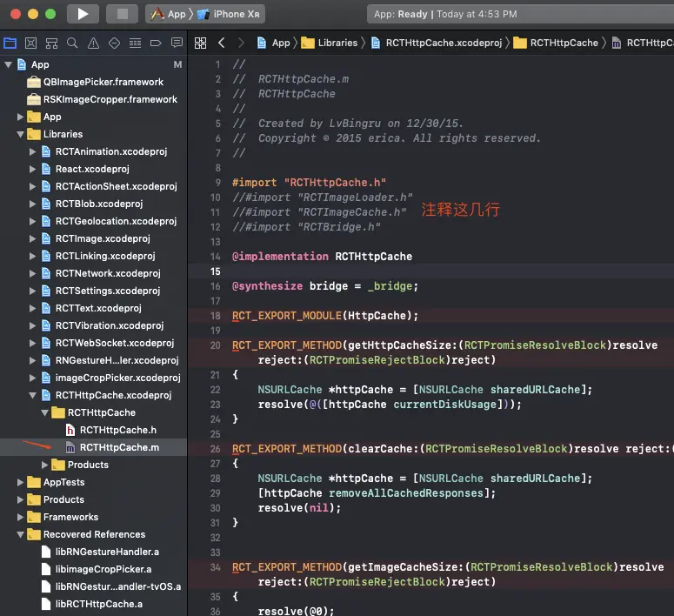Open the App scheme selector

click(169, 14)
